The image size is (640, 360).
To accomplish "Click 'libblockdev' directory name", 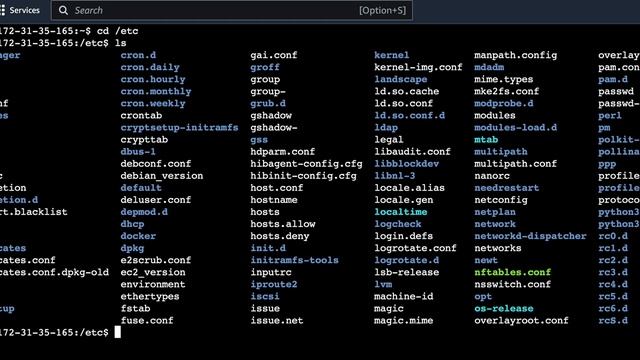I will pyautogui.click(x=407, y=164).
